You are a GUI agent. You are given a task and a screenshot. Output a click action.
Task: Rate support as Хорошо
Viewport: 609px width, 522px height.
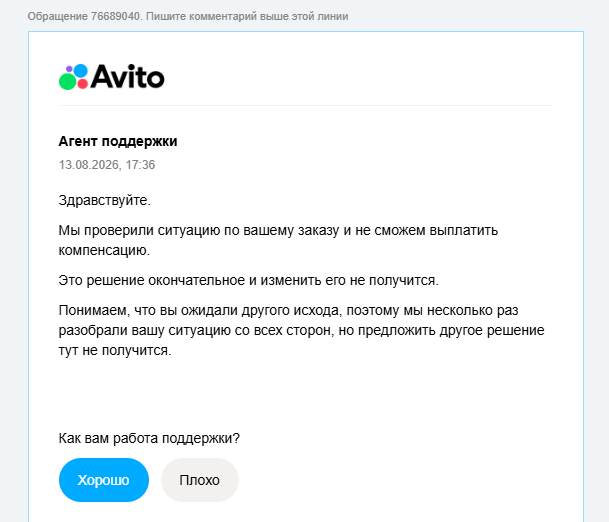104,480
